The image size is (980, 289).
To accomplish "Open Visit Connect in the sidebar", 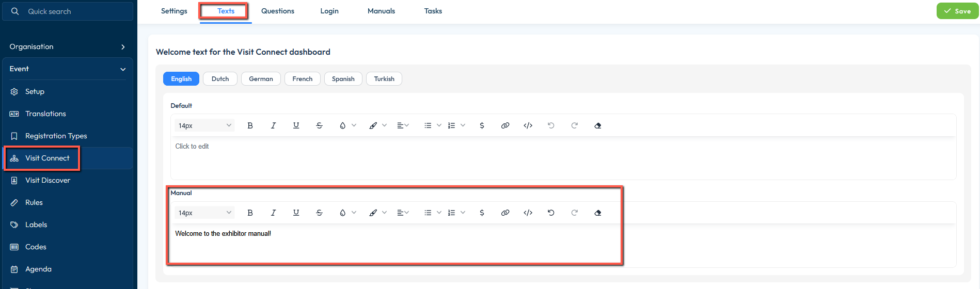I will coord(68,158).
